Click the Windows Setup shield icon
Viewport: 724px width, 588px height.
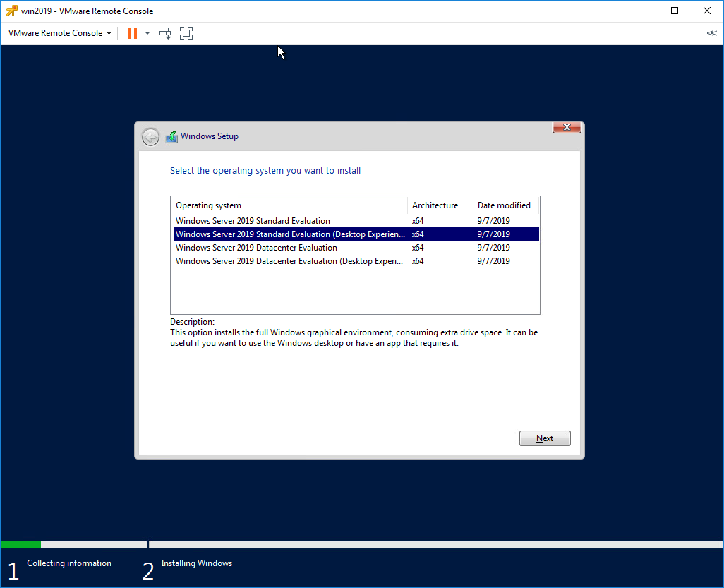pyautogui.click(x=171, y=136)
